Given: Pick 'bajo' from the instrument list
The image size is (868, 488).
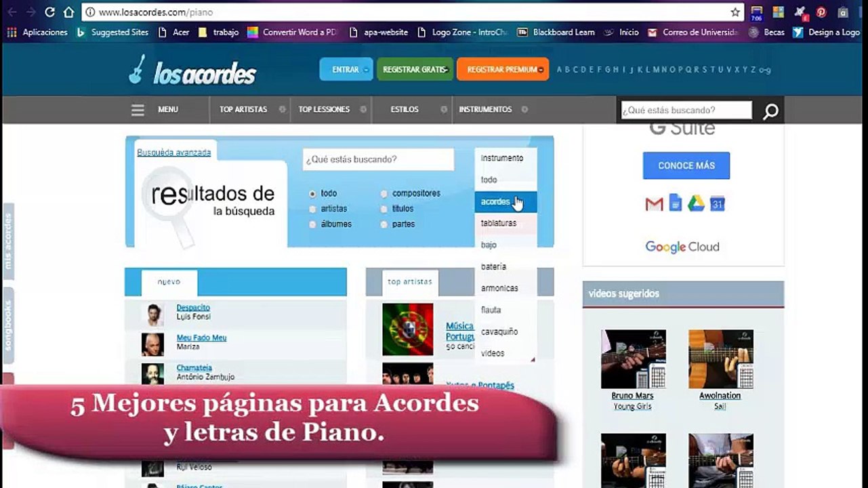Looking at the screenshot, I should point(505,245).
